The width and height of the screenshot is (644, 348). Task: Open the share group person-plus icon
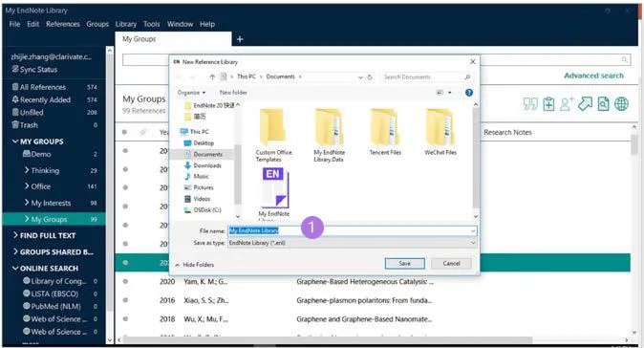click(x=567, y=104)
